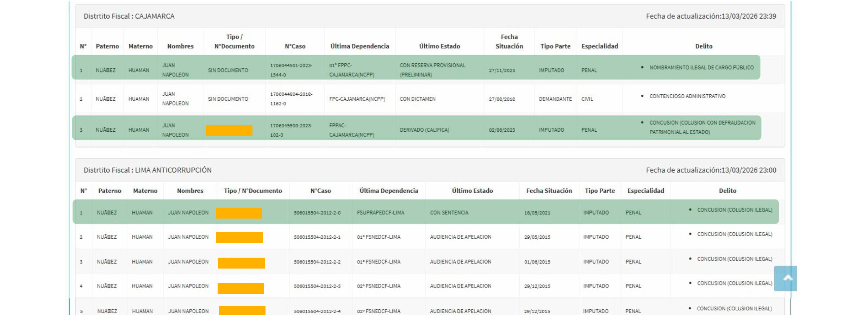Click the CONTENCIOSO ADMINISTRATIVO delito entry
868x315 pixels.
(687, 96)
